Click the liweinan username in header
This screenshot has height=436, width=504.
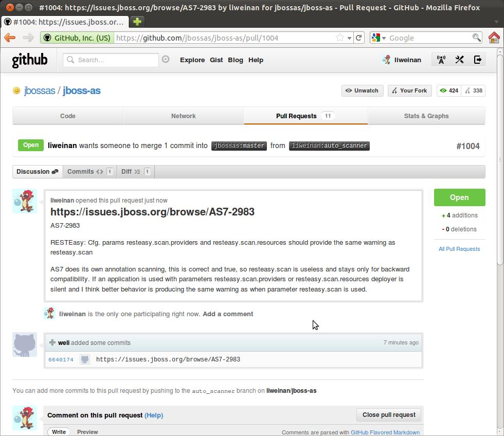pyautogui.click(x=407, y=60)
